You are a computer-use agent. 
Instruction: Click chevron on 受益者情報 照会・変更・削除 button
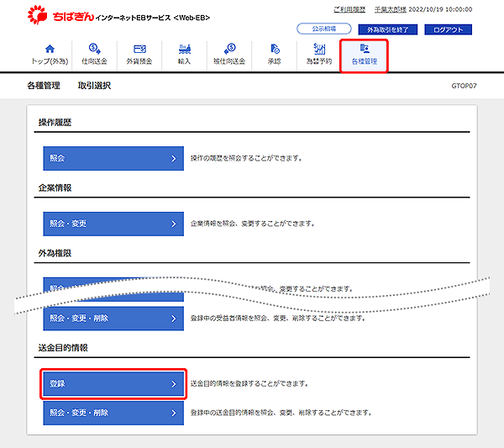174,319
